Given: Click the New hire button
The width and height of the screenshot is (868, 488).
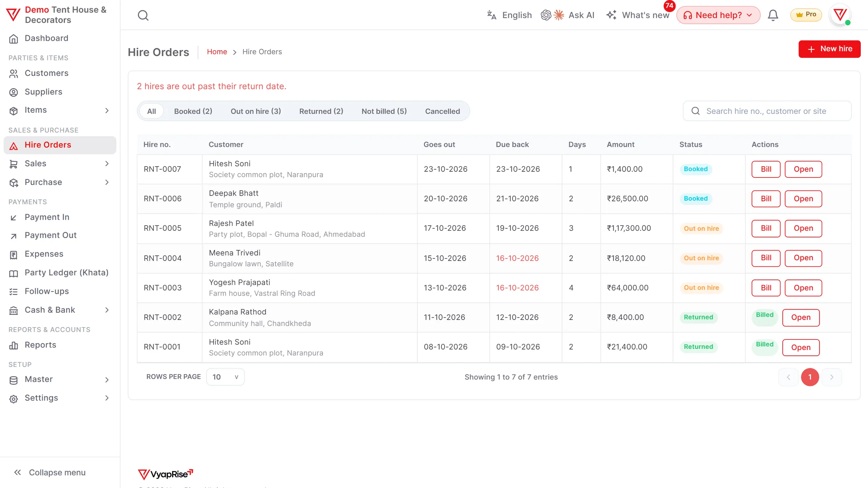Looking at the screenshot, I should 829,49.
